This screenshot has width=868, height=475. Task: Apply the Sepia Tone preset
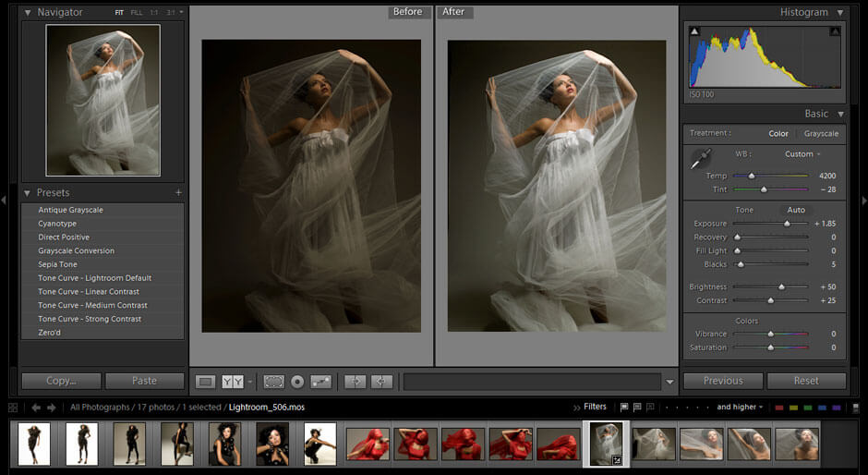click(x=58, y=264)
